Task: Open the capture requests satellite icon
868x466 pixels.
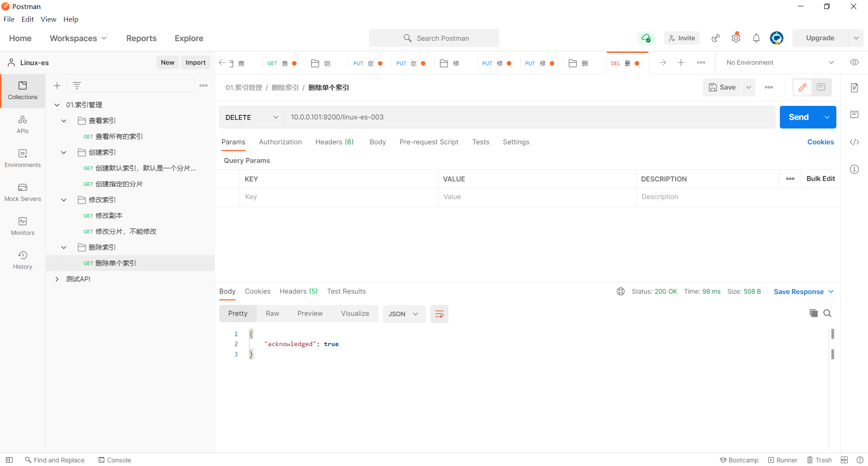Action: click(716, 38)
